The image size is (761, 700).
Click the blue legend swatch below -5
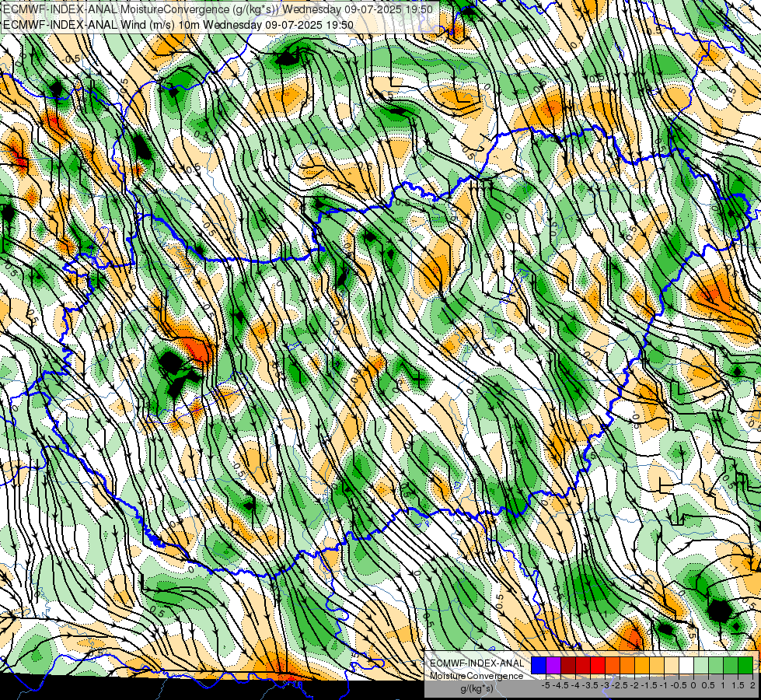(539, 666)
